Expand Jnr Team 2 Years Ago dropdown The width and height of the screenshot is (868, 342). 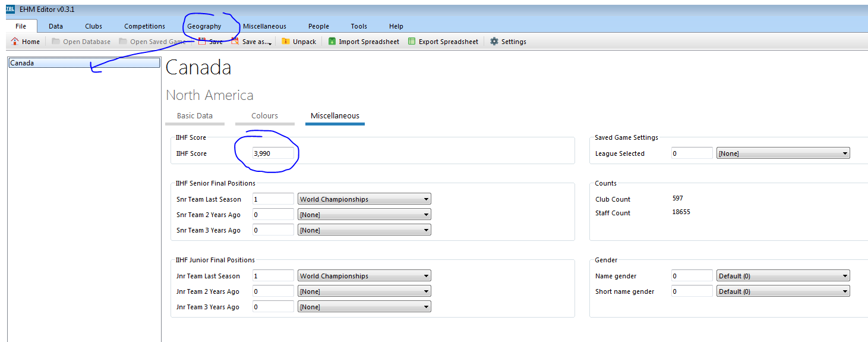pyautogui.click(x=427, y=291)
